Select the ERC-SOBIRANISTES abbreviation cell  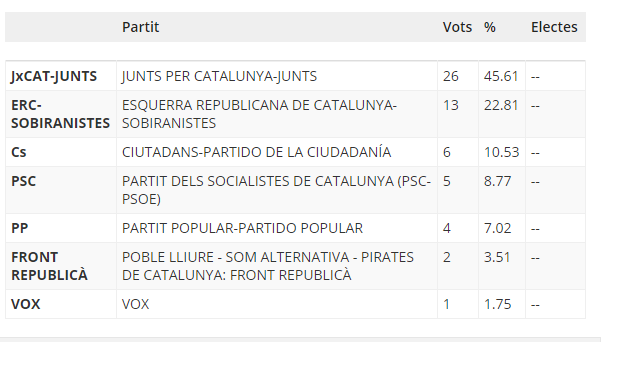60,114
